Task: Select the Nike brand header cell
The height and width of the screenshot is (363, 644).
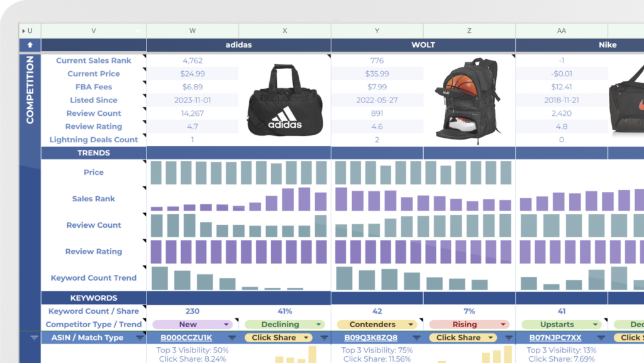Action: pos(608,45)
